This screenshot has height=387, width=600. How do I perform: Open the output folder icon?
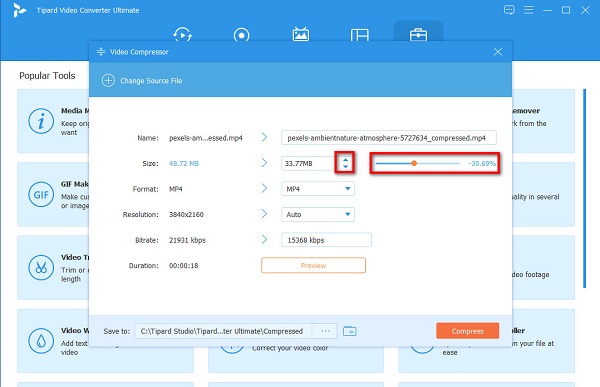(349, 331)
